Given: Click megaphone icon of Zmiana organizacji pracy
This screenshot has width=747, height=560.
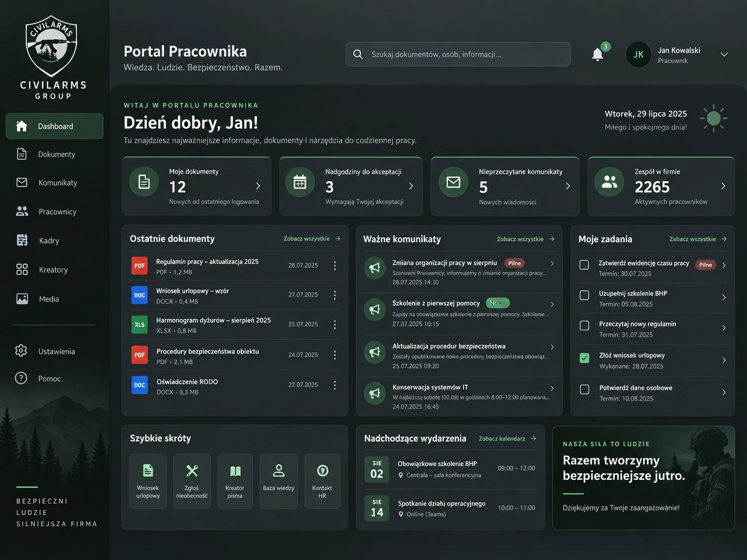Looking at the screenshot, I should pos(375,267).
